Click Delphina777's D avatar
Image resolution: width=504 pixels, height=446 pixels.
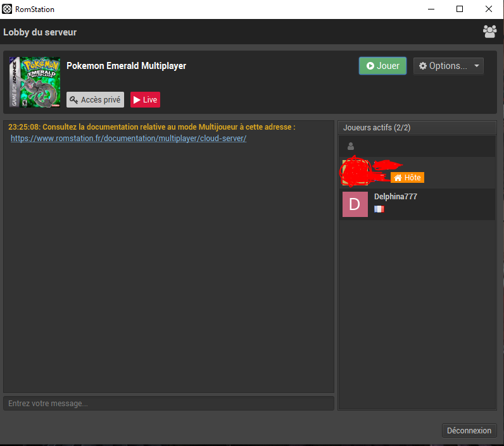[355, 204]
